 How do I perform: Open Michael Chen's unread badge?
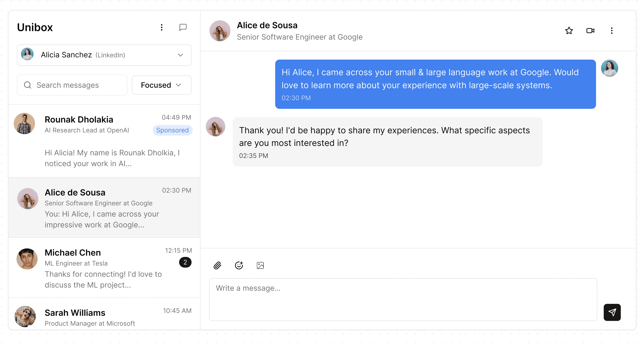pyautogui.click(x=185, y=262)
